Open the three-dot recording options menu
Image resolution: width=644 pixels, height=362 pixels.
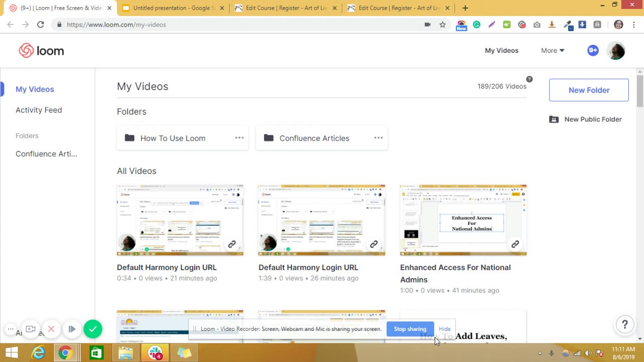coord(10,329)
